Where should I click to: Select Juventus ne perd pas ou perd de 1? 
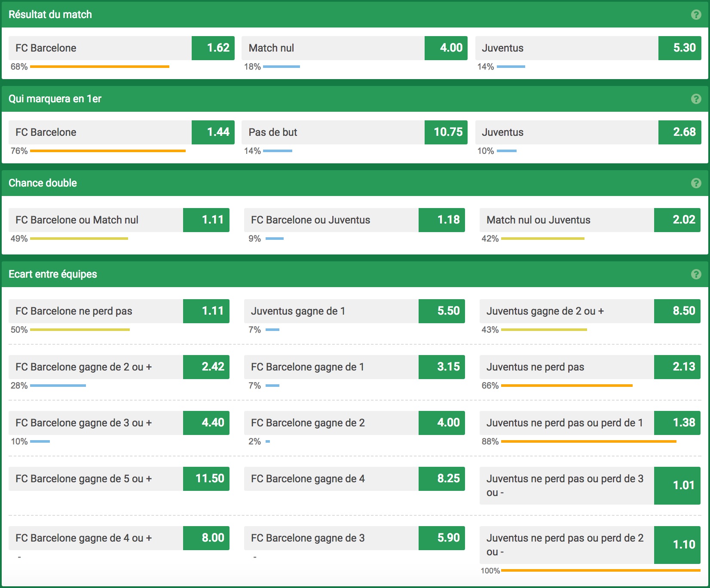point(590,423)
